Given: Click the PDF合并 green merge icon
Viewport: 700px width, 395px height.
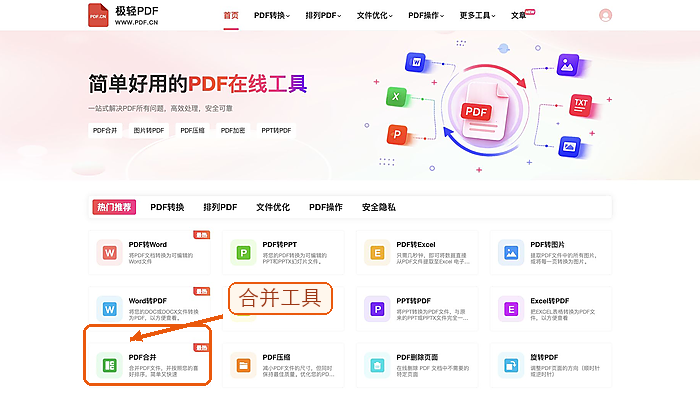Looking at the screenshot, I should coord(109,365).
